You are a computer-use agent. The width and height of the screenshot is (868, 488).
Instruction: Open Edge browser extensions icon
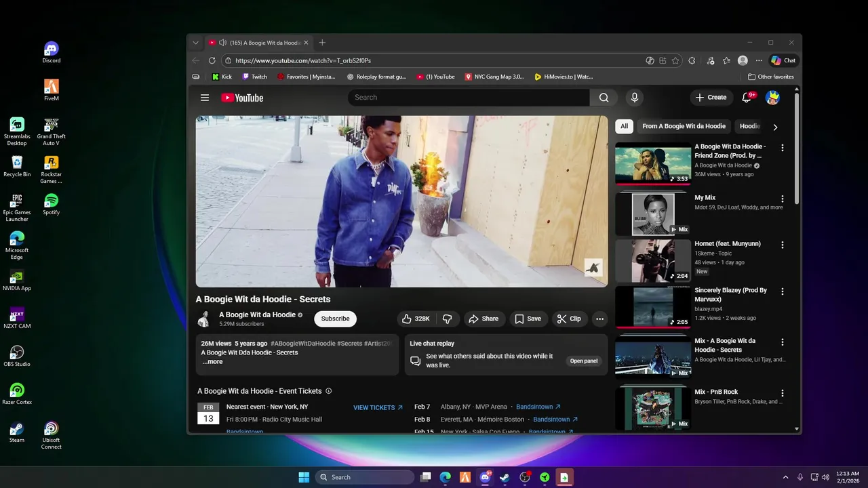click(692, 60)
